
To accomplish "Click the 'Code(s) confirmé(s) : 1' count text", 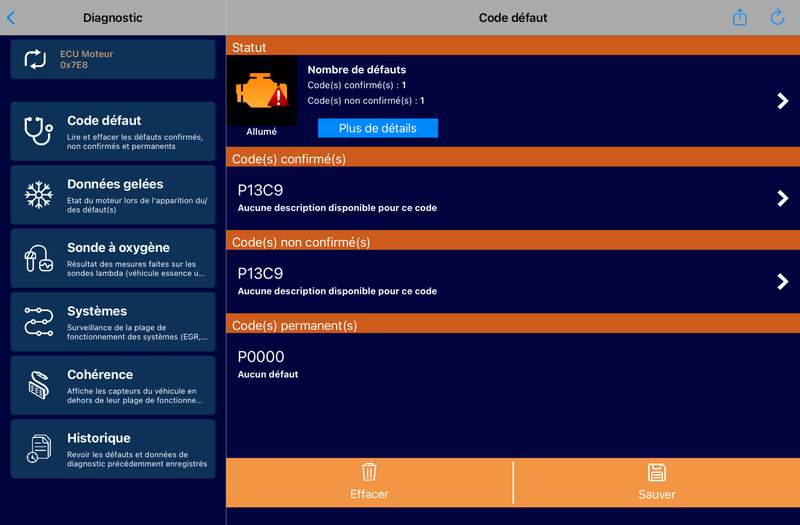I will tap(357, 85).
